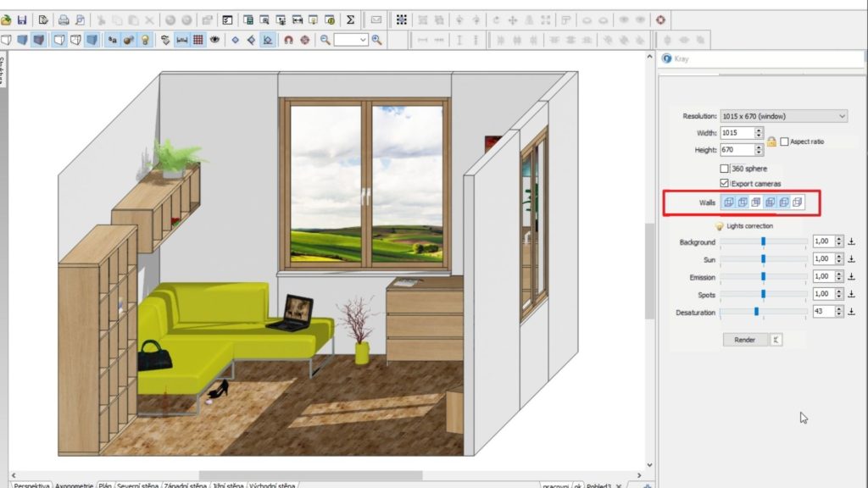
Task: Click the Desaturation slider handle
Action: [756, 312]
